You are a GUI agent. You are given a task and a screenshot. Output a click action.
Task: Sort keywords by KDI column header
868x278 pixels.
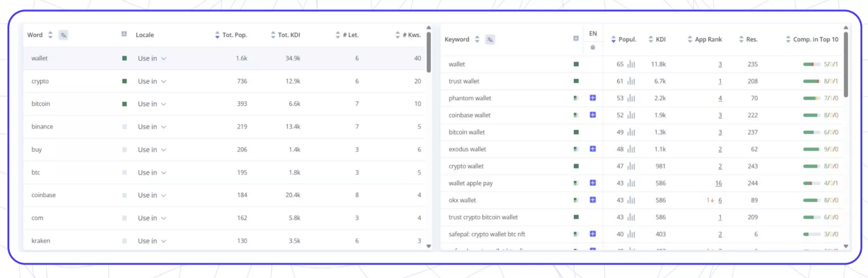point(657,39)
